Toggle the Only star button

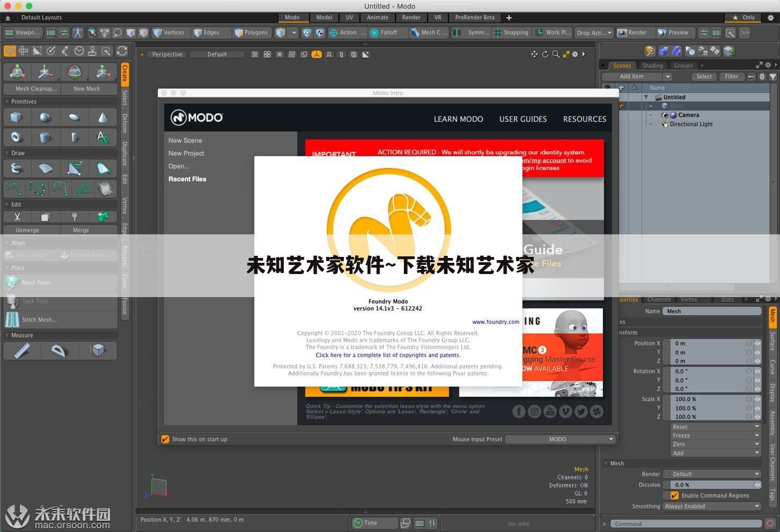(x=744, y=18)
